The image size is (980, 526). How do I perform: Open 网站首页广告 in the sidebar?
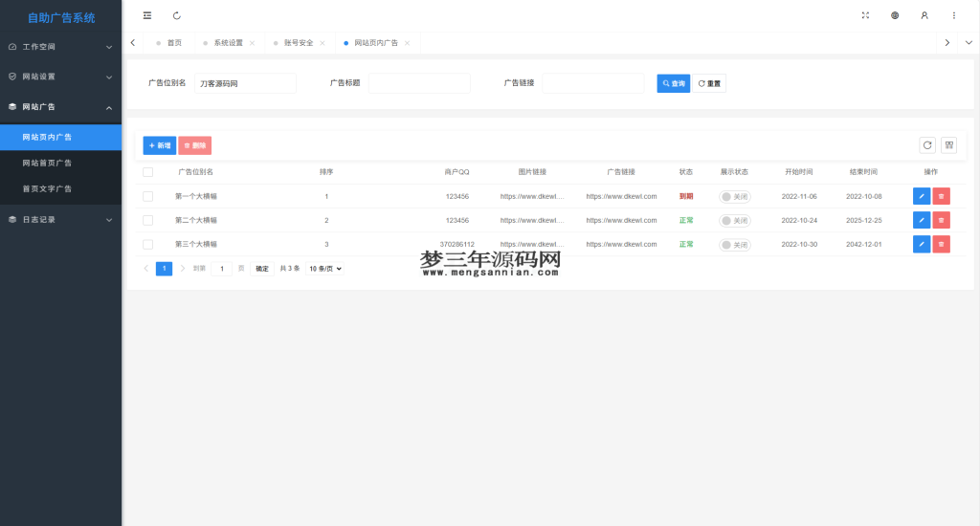tap(60, 163)
